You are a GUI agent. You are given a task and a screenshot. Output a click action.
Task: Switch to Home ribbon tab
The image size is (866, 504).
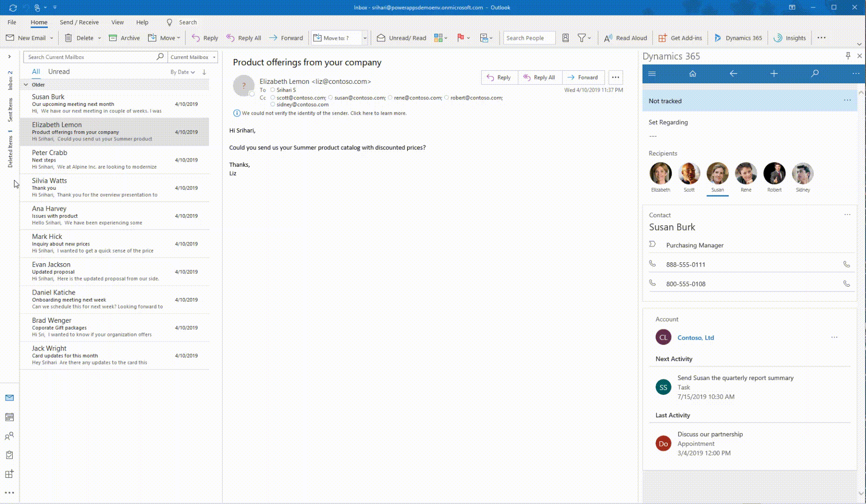coord(39,22)
